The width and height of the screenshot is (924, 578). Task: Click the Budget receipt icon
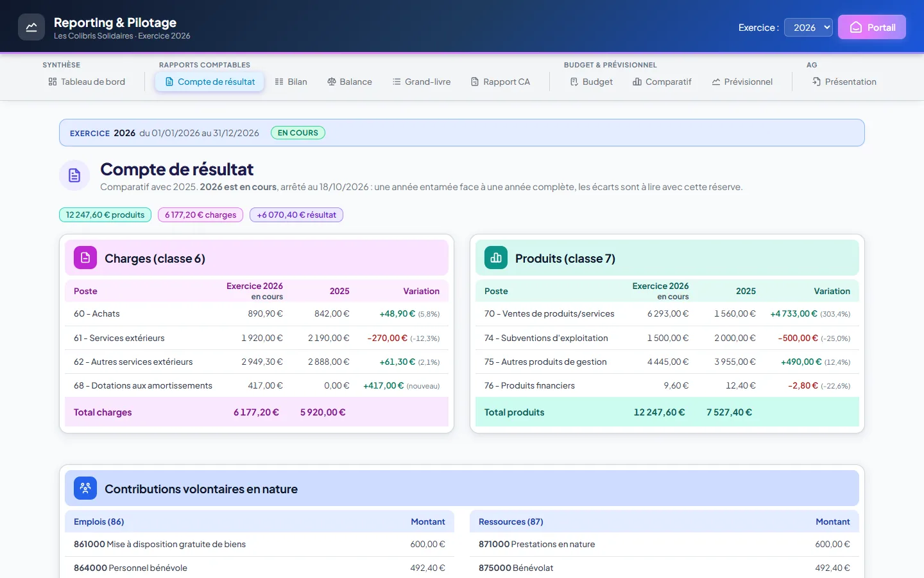coord(574,82)
